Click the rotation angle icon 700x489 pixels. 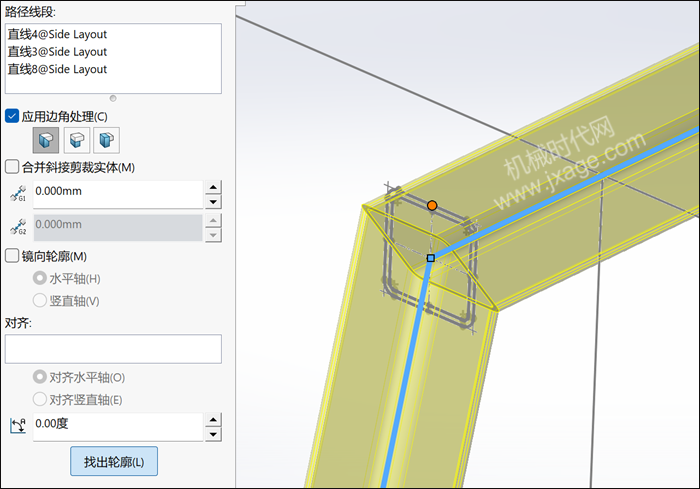18,426
